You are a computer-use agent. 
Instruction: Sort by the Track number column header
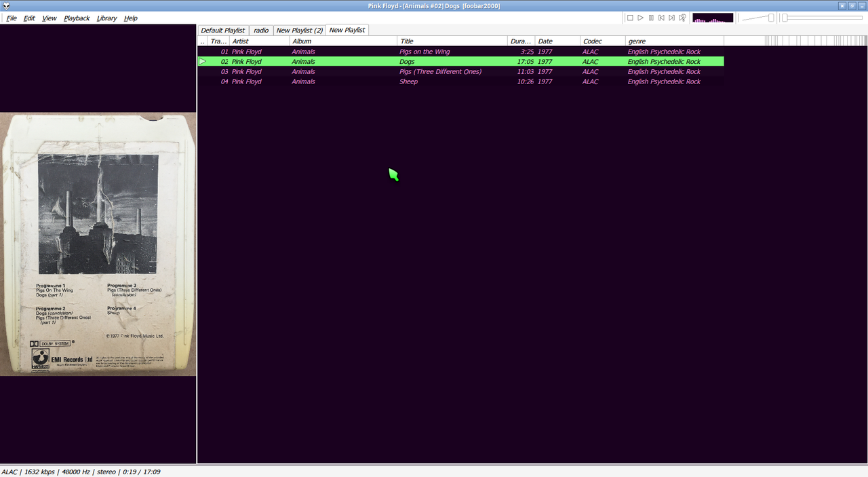pos(218,41)
